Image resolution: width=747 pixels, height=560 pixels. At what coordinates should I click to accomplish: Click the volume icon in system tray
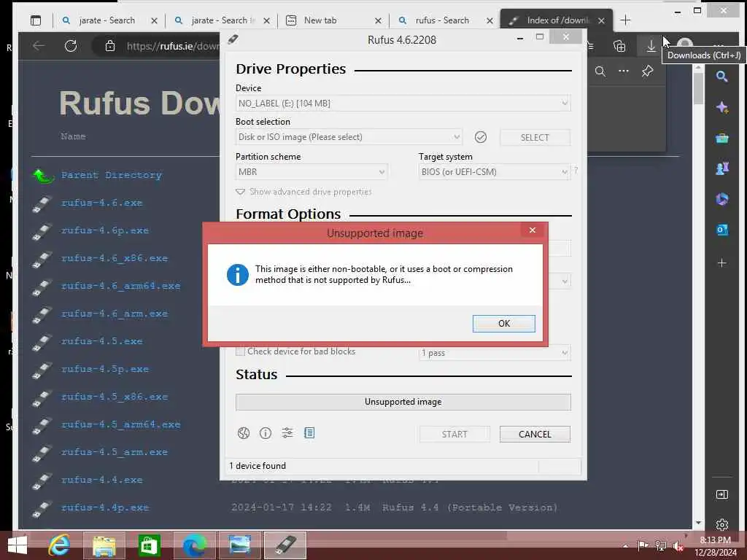click(678, 546)
